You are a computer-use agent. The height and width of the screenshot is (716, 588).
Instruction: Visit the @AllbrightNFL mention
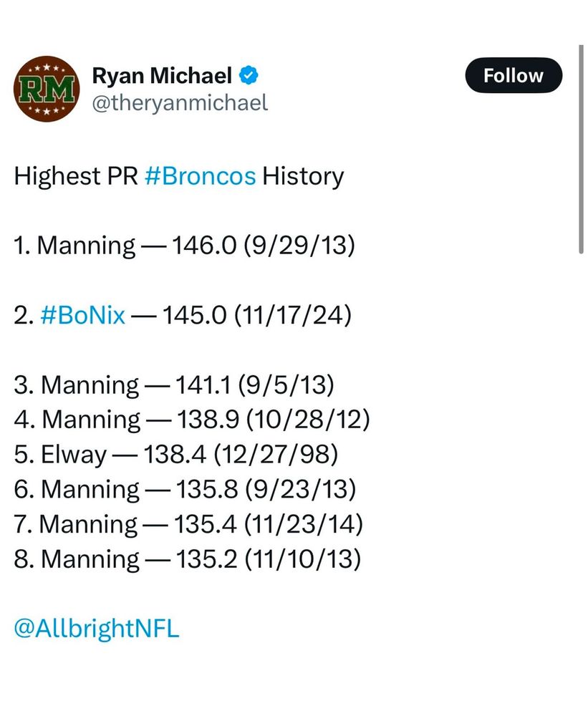[96, 629]
